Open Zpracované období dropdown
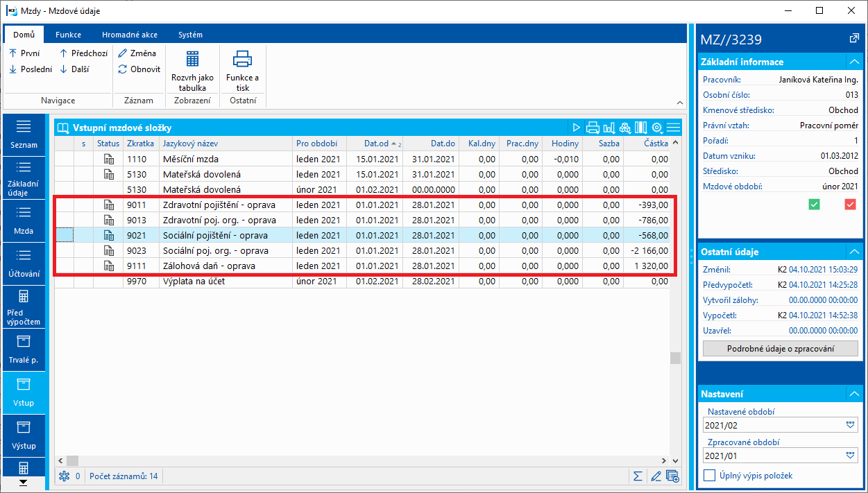Screen dimensions: 868x493 point(851,456)
